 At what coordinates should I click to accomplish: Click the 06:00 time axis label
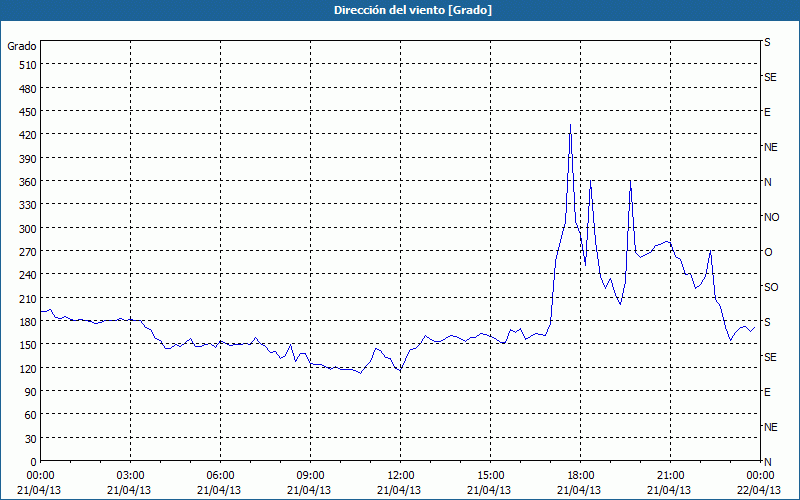coord(220,476)
